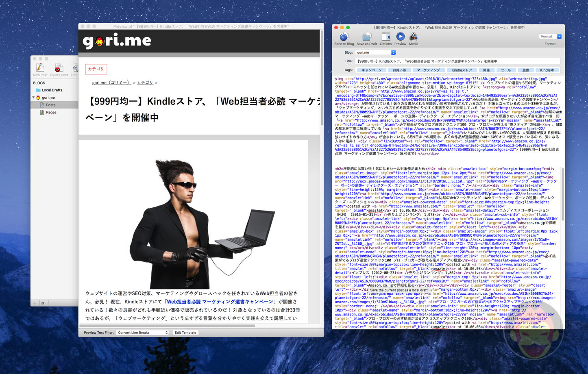This screenshot has width=588, height=374.
Task: Collapse the gori.me blog tree
Action: [x=34, y=98]
